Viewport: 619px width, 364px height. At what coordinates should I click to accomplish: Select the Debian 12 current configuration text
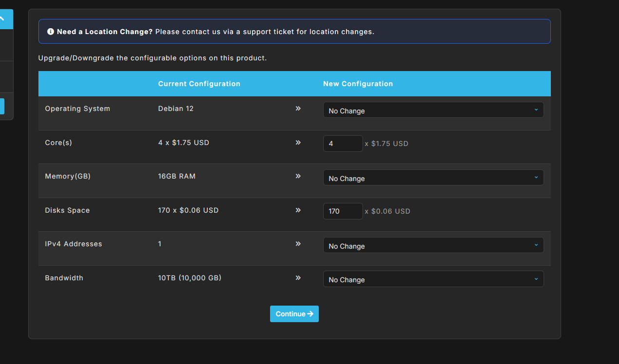[x=176, y=109]
